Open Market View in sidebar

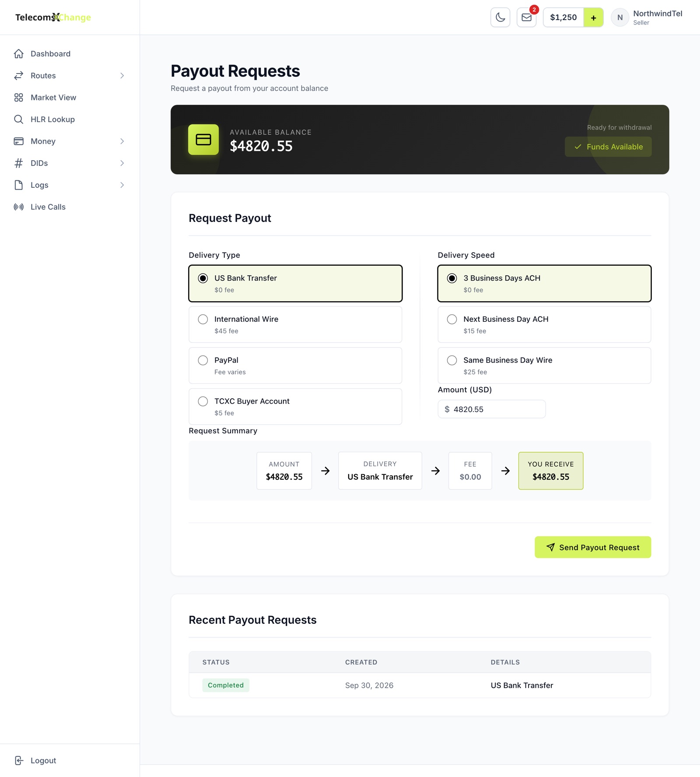pyautogui.click(x=70, y=98)
